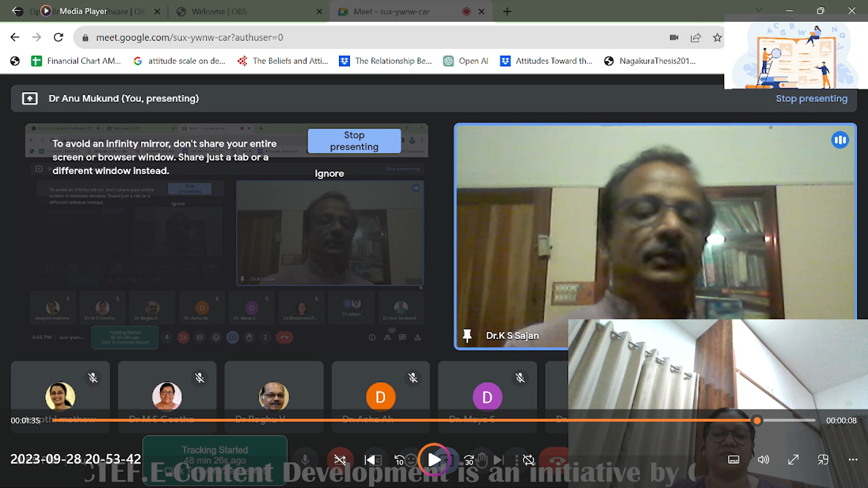Click the video seek bar handle
Screen dimensions: 868x488
757,420
